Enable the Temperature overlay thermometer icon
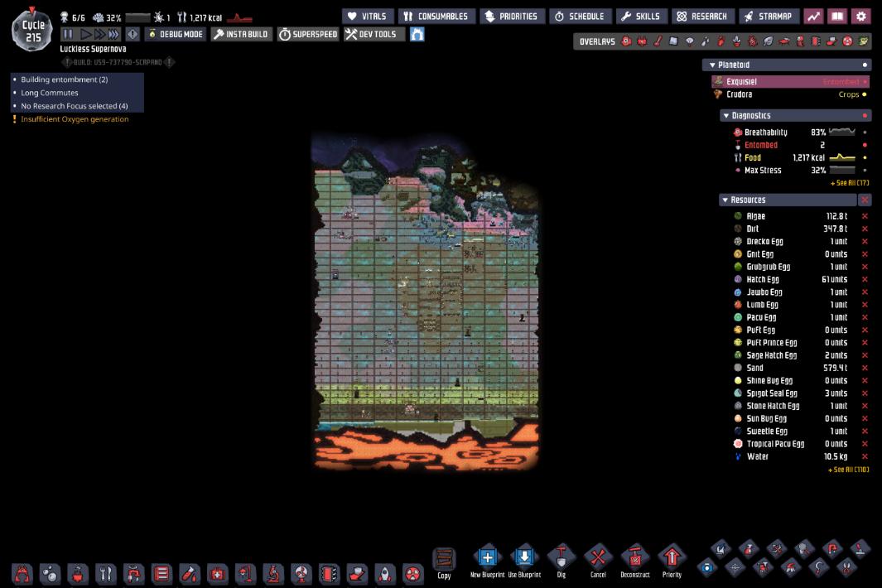 [658, 41]
